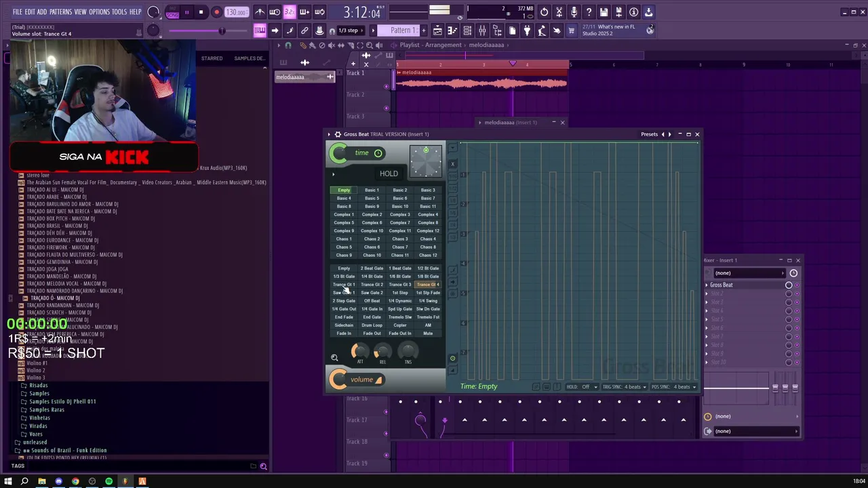
Task: Select the Basic 1 time preset
Action: pos(372,190)
